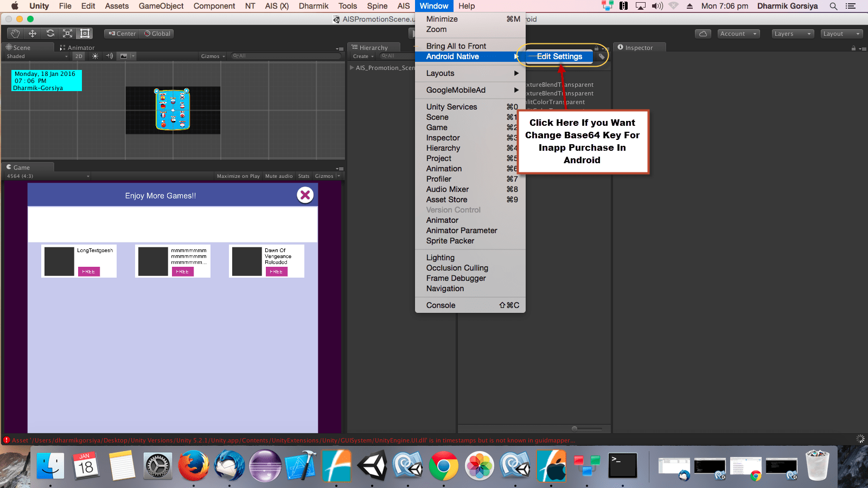Choose Edit Settings in Android Native submenu
Screen dimensions: 868x488
coord(559,56)
